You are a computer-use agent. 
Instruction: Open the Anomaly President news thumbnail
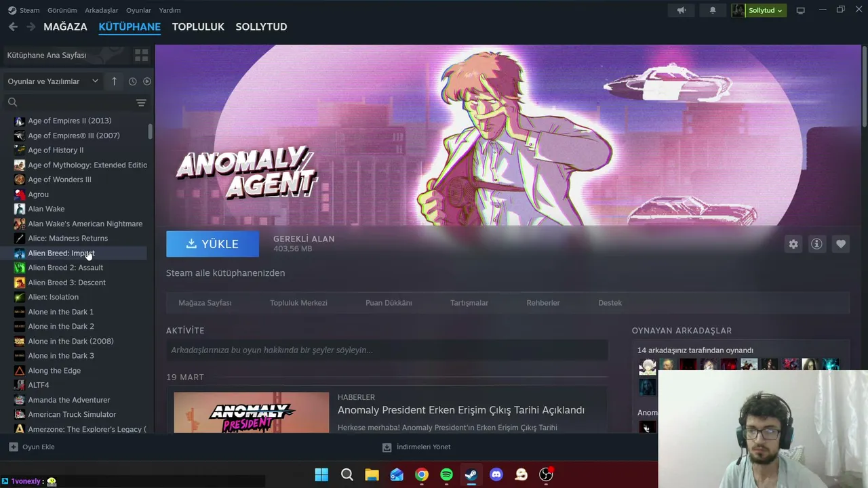pos(252,413)
